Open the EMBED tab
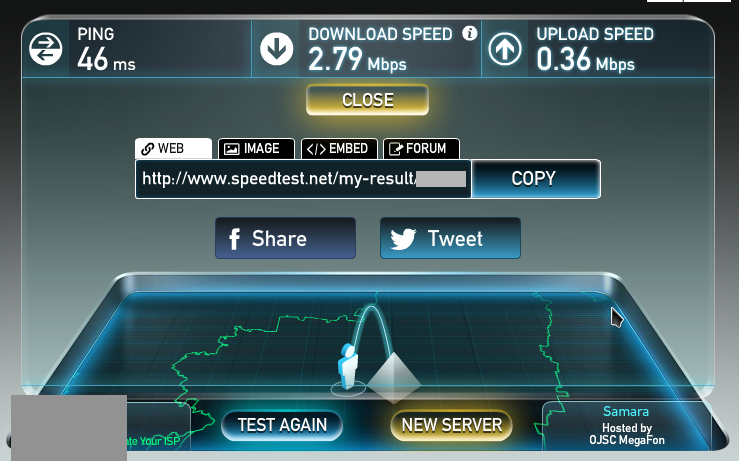The height and width of the screenshot is (461, 739). click(x=339, y=149)
